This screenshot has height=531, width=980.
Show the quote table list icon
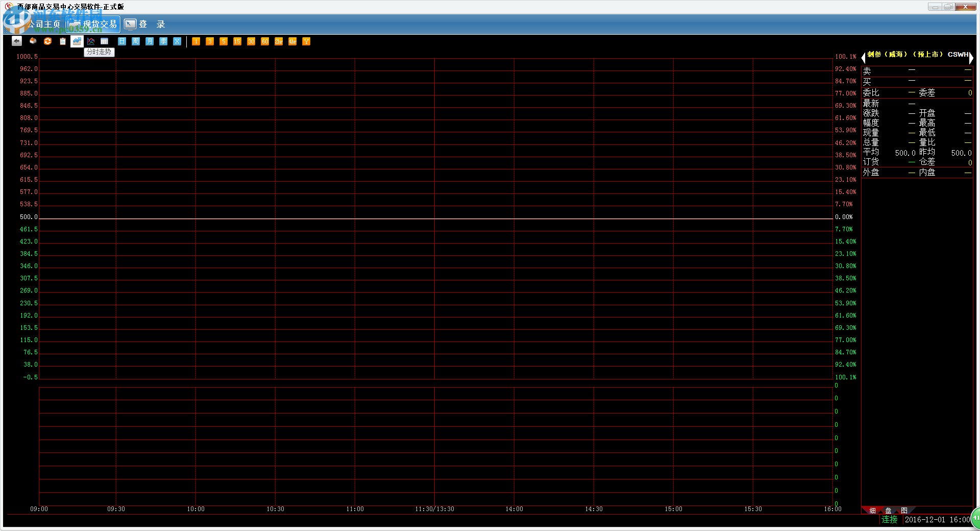pos(104,41)
